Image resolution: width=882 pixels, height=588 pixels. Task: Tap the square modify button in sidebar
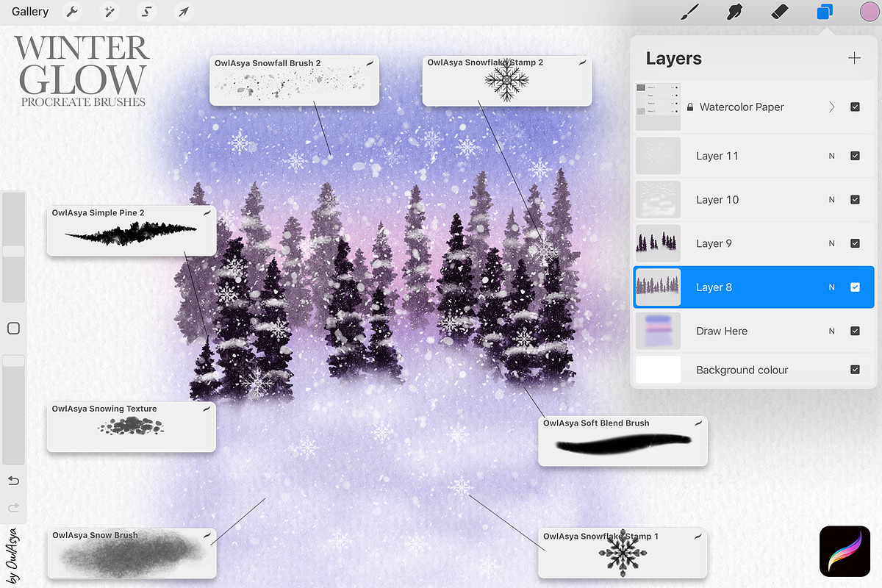(13, 329)
